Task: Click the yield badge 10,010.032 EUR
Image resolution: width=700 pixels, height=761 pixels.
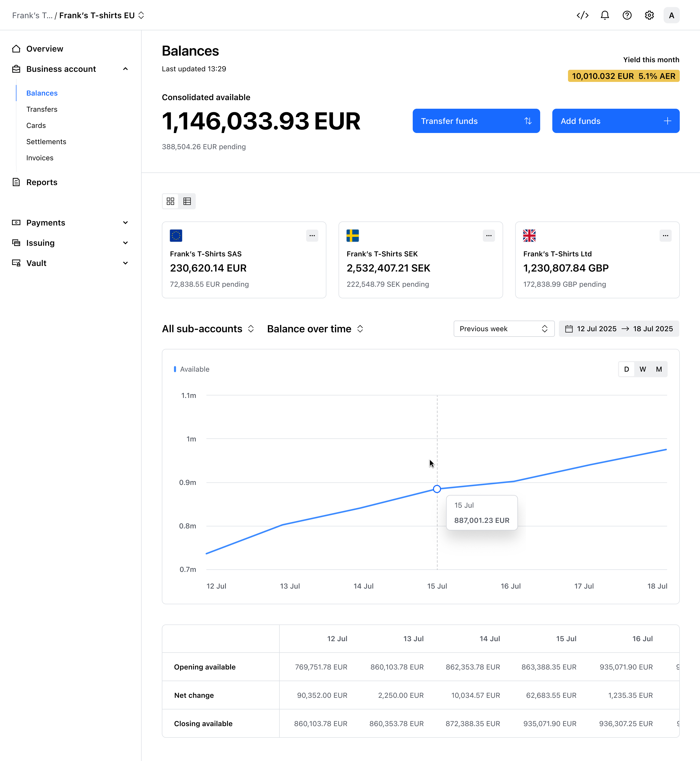Action: (623, 76)
